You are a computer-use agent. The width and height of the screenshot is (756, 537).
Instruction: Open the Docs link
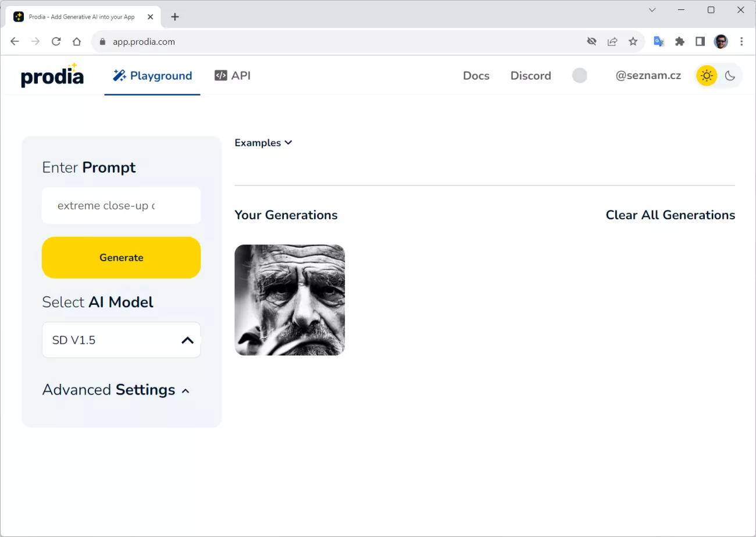tap(476, 76)
